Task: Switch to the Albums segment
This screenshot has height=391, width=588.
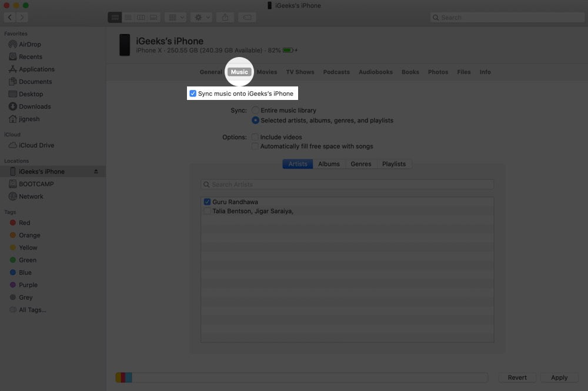Action: click(329, 164)
